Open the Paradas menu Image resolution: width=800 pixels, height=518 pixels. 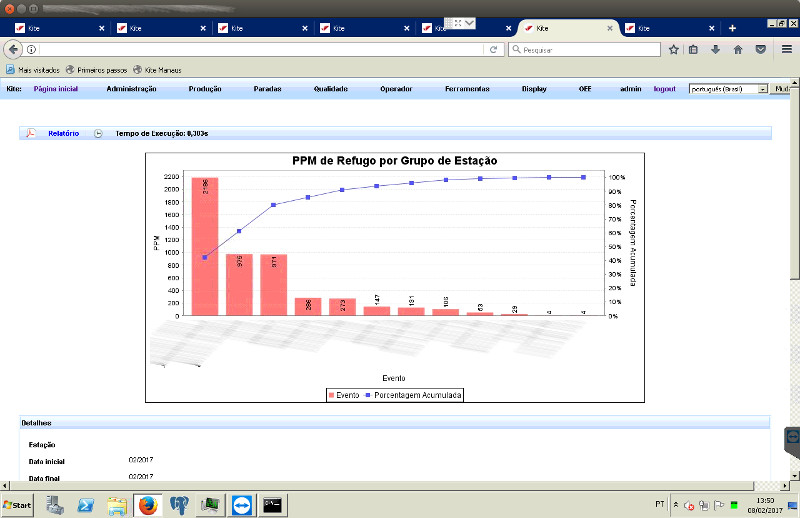(267, 89)
